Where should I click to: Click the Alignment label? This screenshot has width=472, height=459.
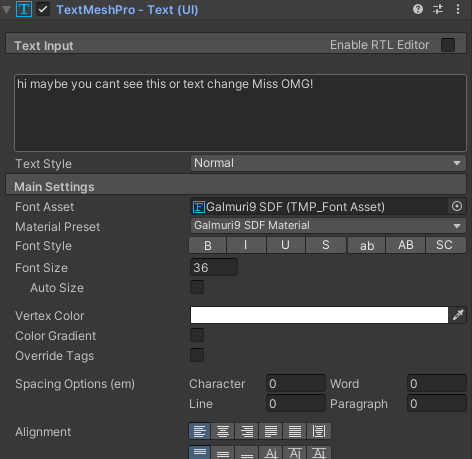click(43, 432)
